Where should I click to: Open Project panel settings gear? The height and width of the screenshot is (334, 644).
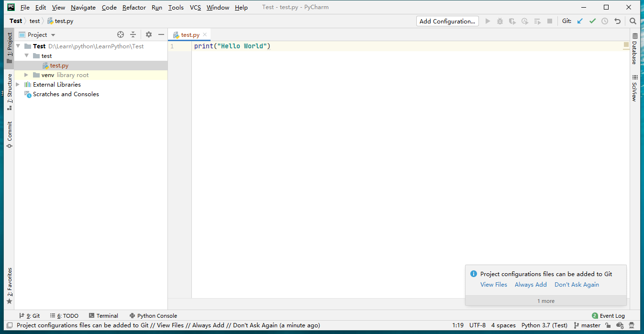[x=149, y=34]
